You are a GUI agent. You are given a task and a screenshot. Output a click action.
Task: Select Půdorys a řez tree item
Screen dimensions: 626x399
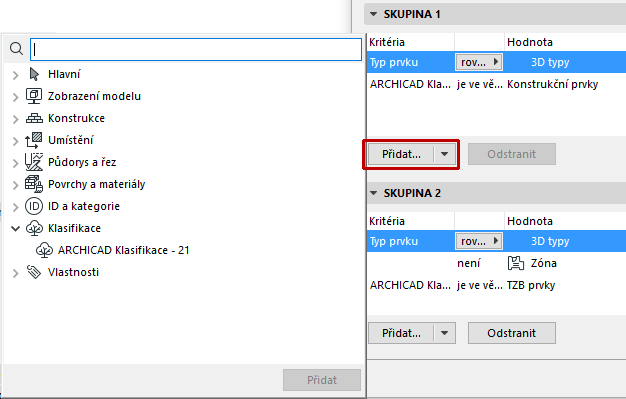point(82,162)
